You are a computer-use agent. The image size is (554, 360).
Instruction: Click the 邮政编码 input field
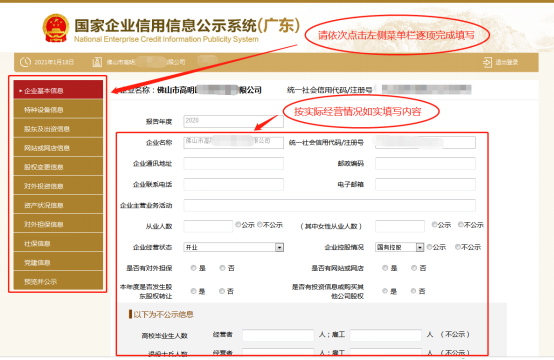425,164
